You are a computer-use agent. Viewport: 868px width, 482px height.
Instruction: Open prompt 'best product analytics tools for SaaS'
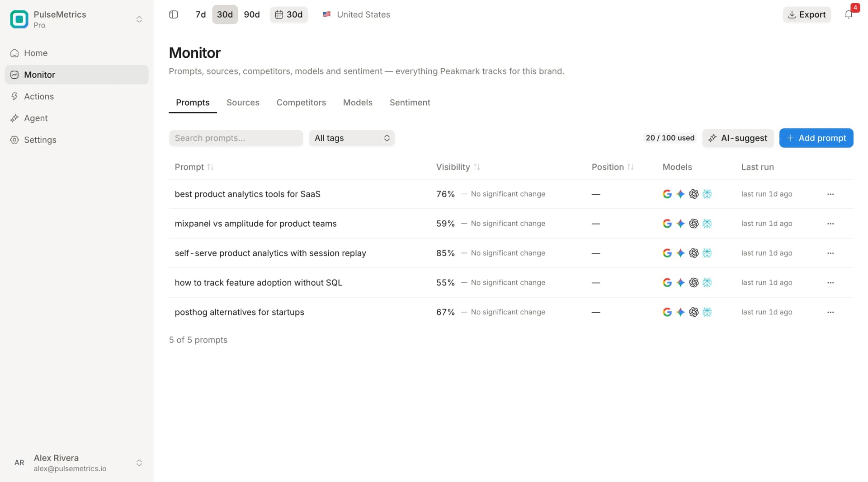[x=247, y=194]
